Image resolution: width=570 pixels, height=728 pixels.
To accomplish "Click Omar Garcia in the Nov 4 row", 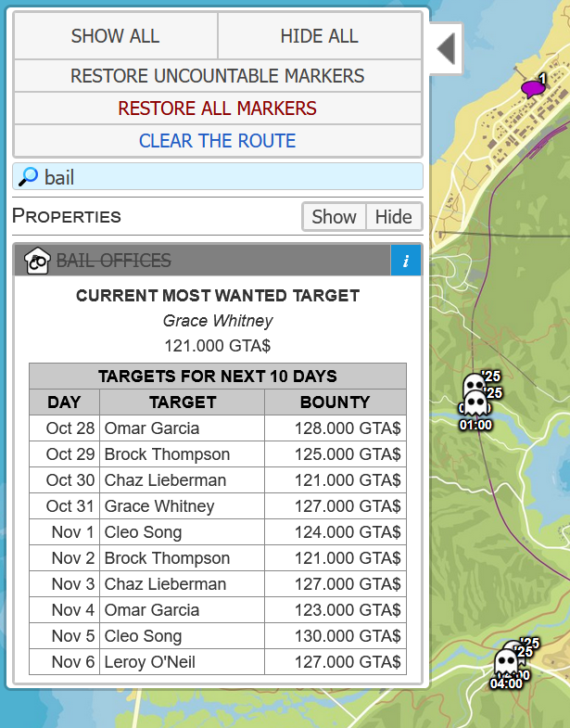I will point(152,610).
